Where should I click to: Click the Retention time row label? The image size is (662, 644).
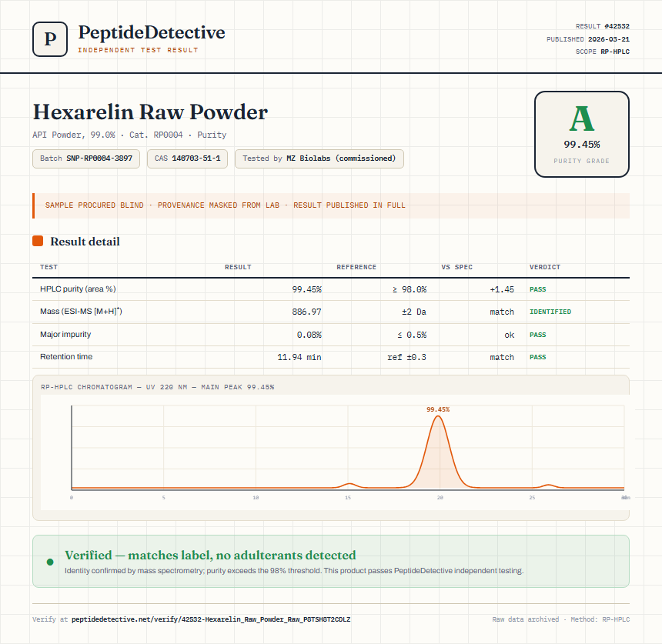66,356
